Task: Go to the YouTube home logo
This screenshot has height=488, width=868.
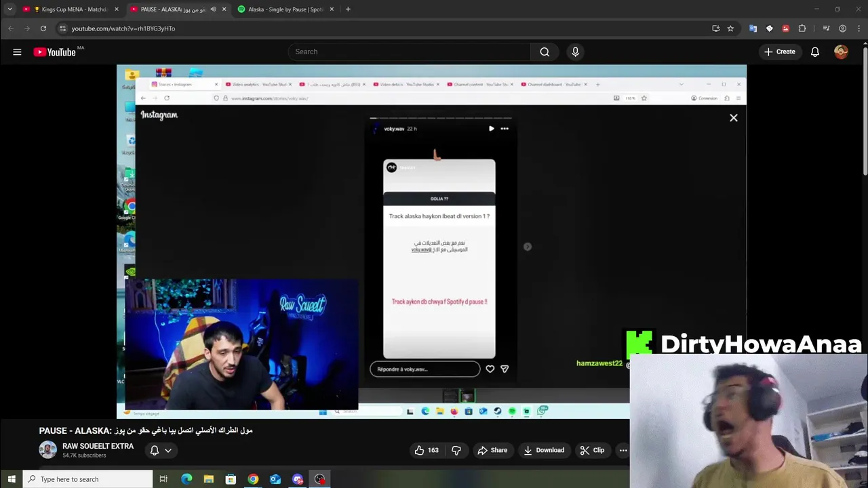Action: 56,52
